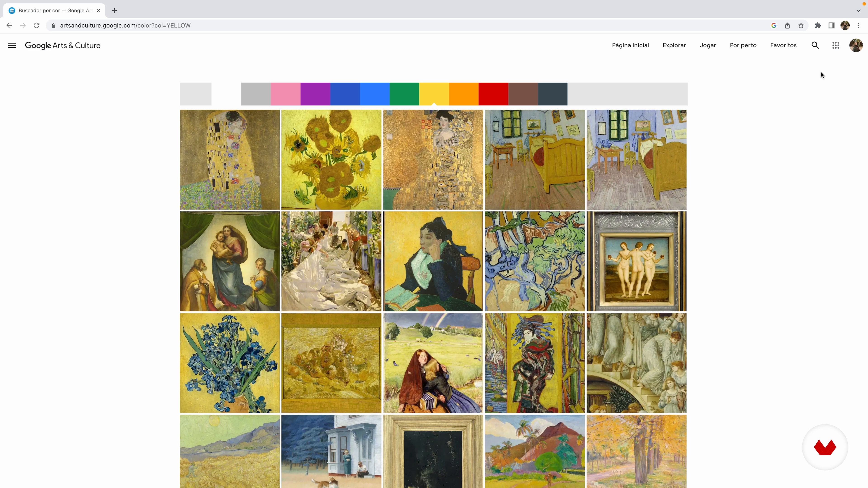Open the framed Three Graces painting
Screen dimensions: 868x488
pyautogui.click(x=637, y=261)
